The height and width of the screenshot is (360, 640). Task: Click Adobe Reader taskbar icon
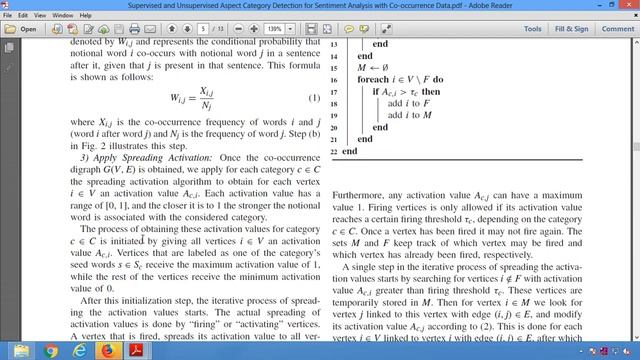[136, 351]
